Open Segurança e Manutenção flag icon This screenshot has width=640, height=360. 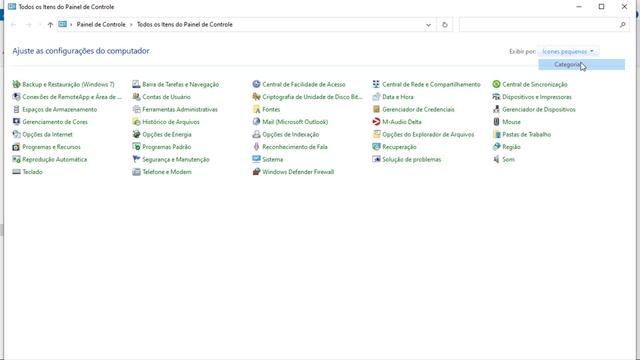click(x=136, y=159)
